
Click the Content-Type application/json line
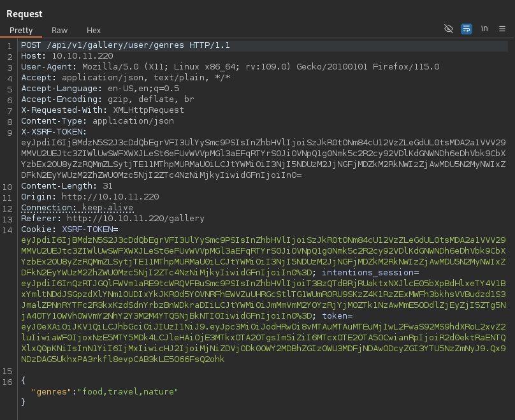point(97,120)
